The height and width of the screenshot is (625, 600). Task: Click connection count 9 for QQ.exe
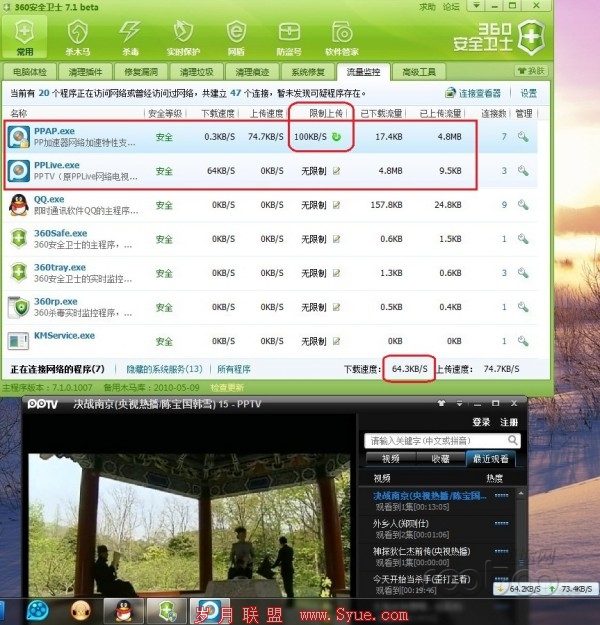click(504, 205)
